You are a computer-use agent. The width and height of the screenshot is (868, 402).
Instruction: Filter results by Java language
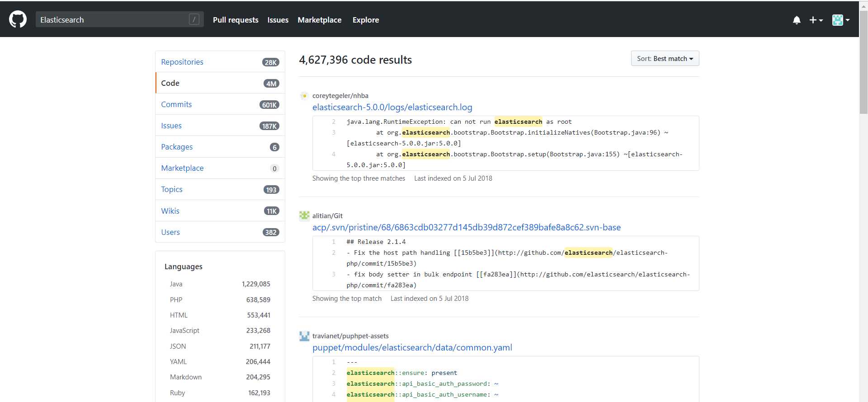pos(220,284)
